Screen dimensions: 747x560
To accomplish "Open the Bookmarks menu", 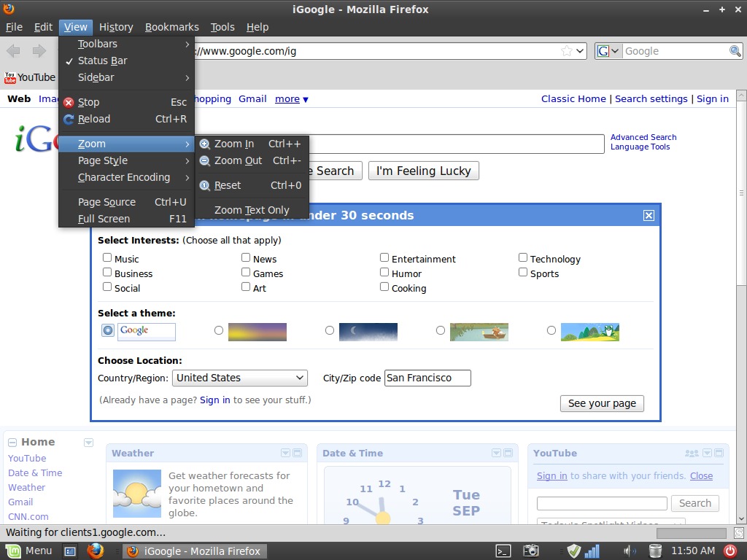I will 172,27.
